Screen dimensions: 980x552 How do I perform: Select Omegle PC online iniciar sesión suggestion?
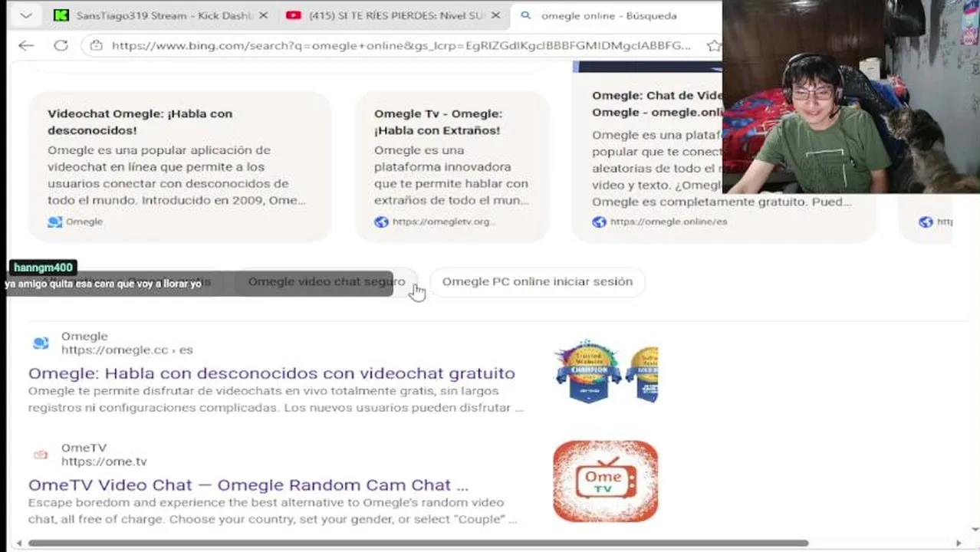click(538, 281)
